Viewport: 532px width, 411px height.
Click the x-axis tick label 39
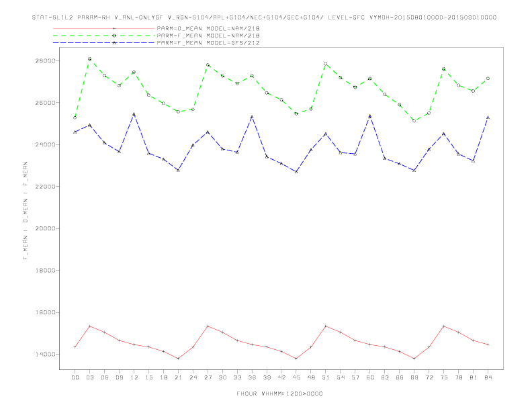coord(267,377)
